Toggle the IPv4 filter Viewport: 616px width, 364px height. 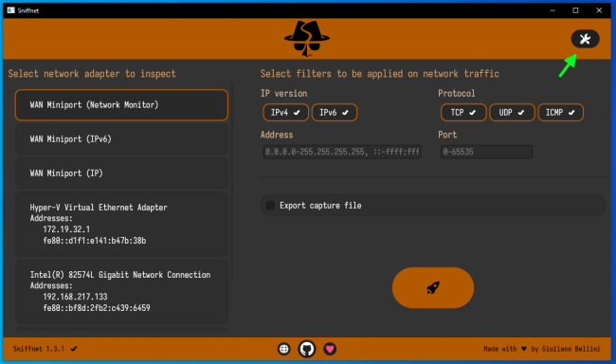(x=285, y=113)
